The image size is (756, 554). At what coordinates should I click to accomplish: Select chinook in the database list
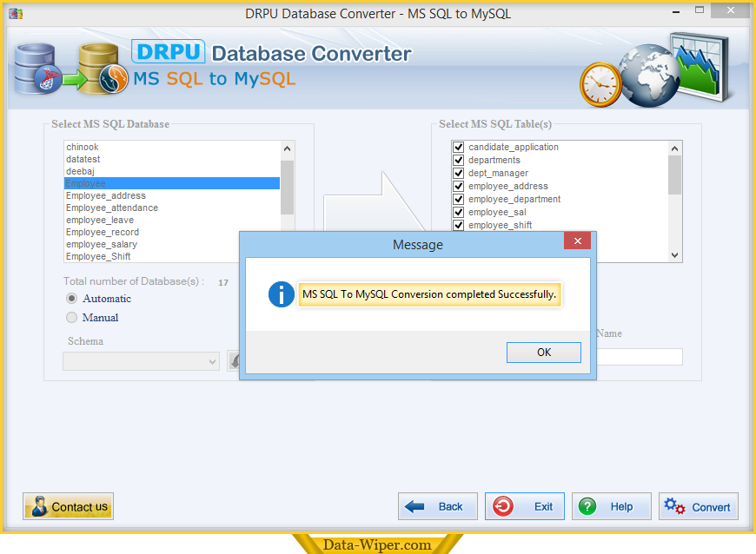(83, 148)
